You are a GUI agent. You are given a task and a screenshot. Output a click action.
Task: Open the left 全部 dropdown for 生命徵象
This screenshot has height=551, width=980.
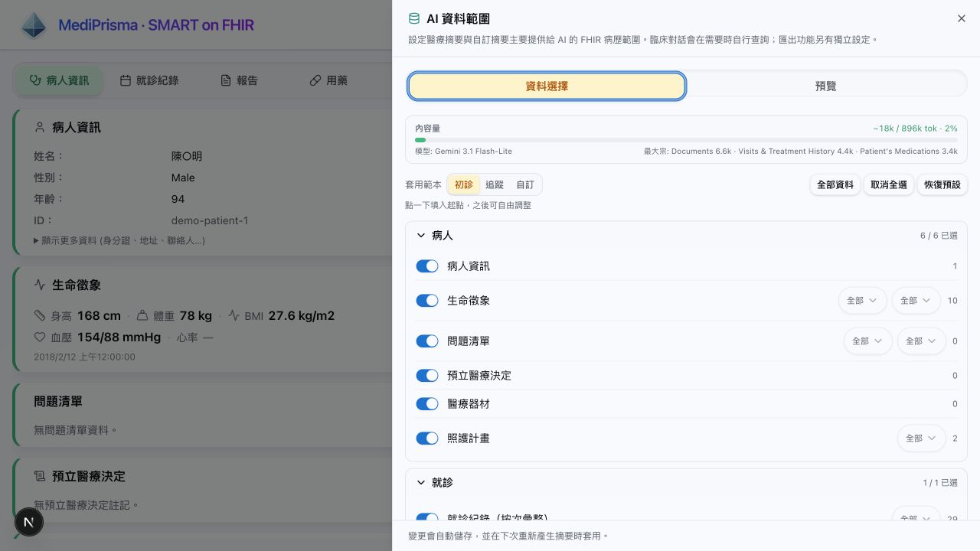(x=863, y=301)
